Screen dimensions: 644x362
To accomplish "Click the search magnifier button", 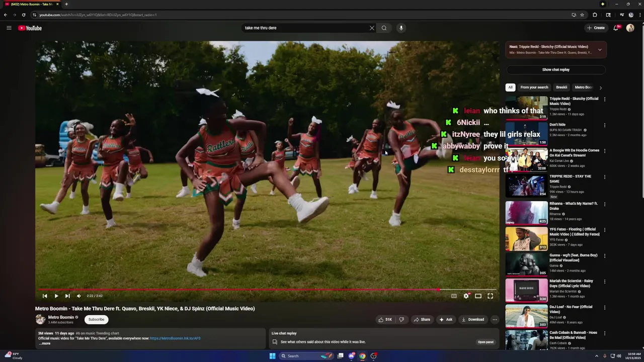I will (384, 28).
